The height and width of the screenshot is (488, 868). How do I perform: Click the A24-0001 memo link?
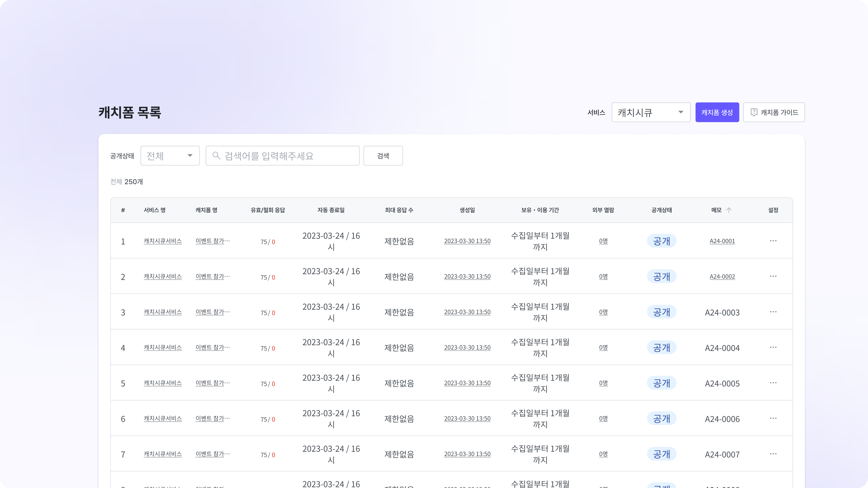tap(722, 241)
